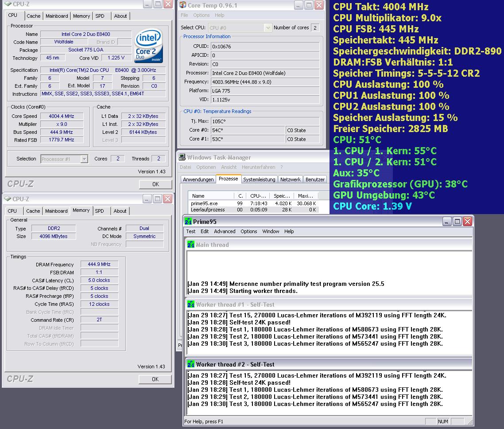Open Prime95 Help menu

pos(289,231)
